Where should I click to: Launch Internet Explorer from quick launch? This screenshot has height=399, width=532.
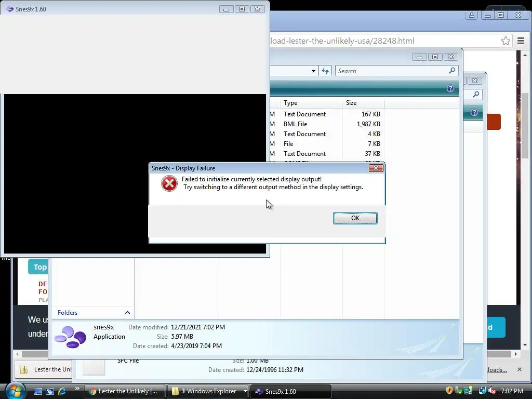pos(62,391)
